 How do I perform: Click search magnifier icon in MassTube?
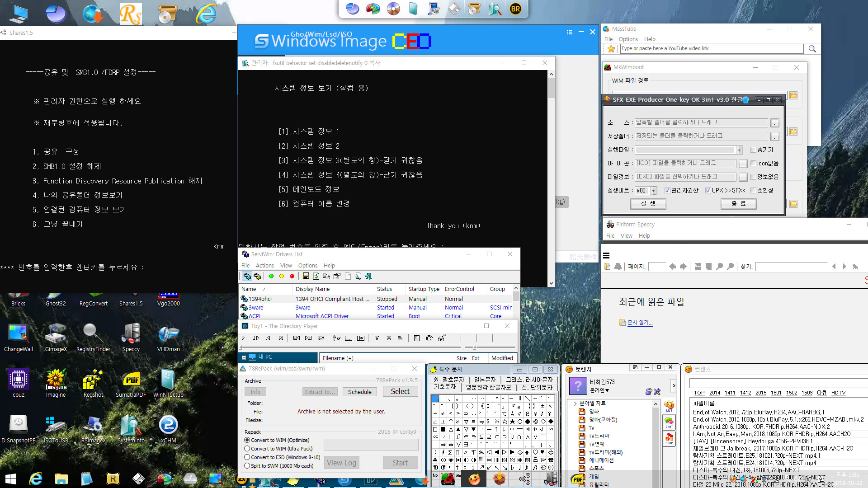pyautogui.click(x=812, y=49)
